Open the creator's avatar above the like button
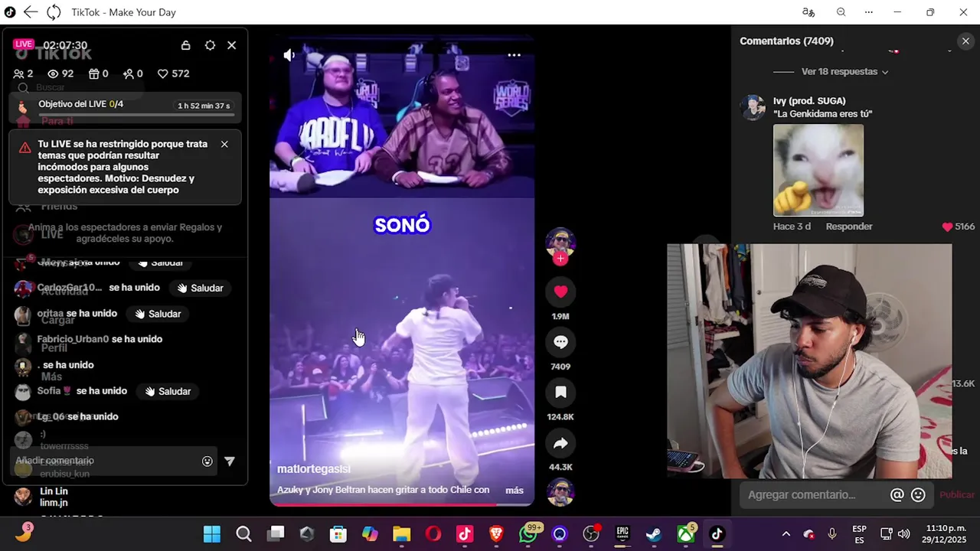This screenshot has width=980, height=551. click(x=560, y=242)
